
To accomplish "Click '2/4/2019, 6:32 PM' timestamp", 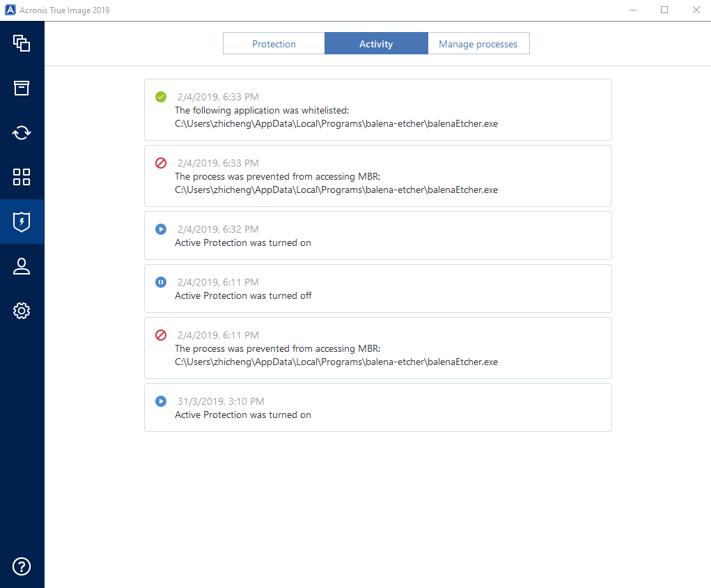I will 218,229.
